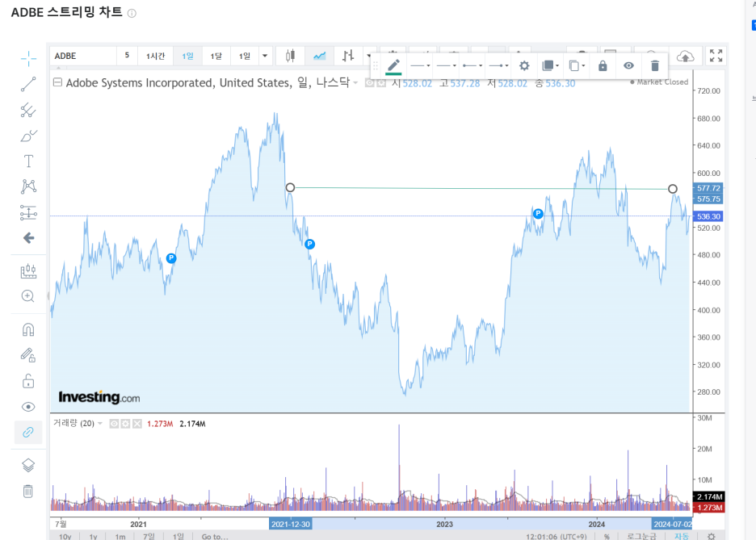Open the pitchfork and channel tools
This screenshot has height=540, width=756.
(28, 111)
